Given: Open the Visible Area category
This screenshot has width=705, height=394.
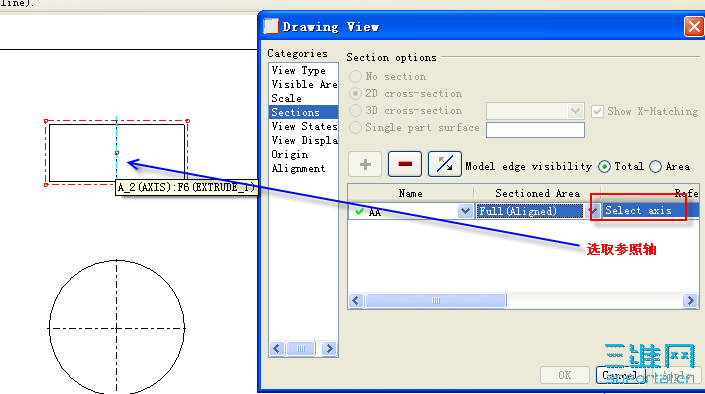Looking at the screenshot, I should coord(304,85).
